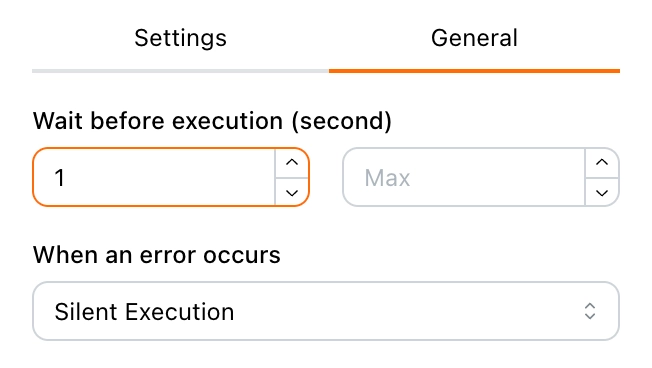The width and height of the screenshot is (652, 368).
Task: Click the up chevron in the Max field
Action: [602, 163]
